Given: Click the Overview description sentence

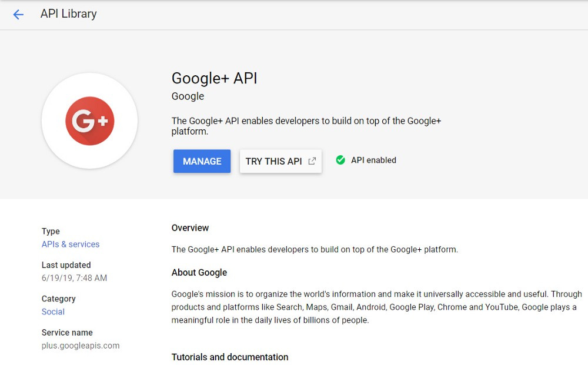Looking at the screenshot, I should click(x=315, y=250).
